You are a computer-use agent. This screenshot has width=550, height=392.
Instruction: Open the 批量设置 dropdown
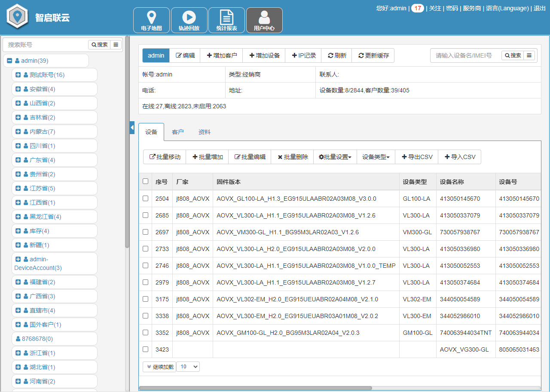(x=335, y=157)
